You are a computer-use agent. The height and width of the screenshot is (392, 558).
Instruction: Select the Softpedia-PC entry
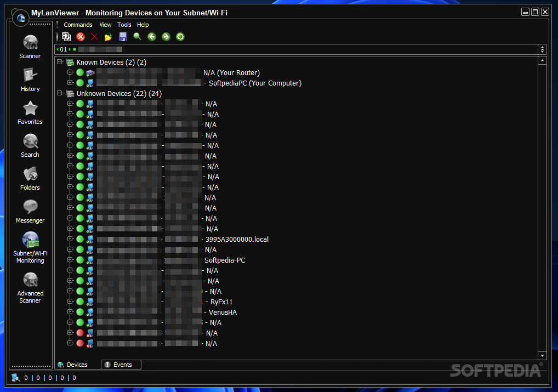click(225, 260)
